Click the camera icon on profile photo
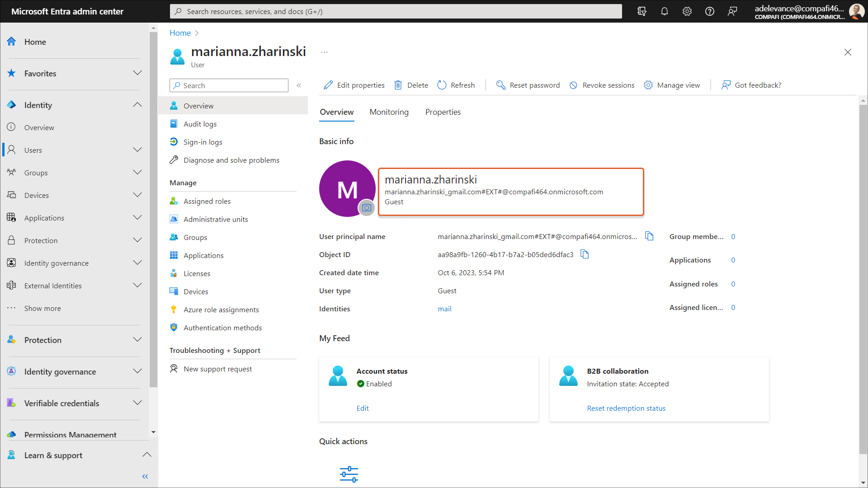 click(x=367, y=208)
